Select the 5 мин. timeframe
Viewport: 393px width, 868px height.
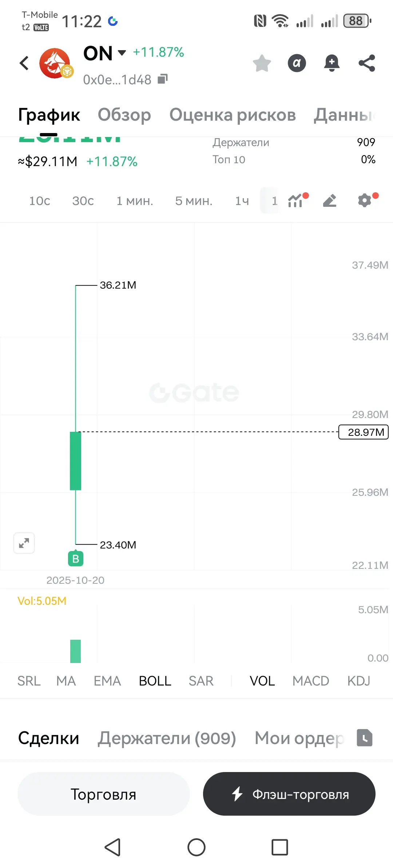(194, 201)
